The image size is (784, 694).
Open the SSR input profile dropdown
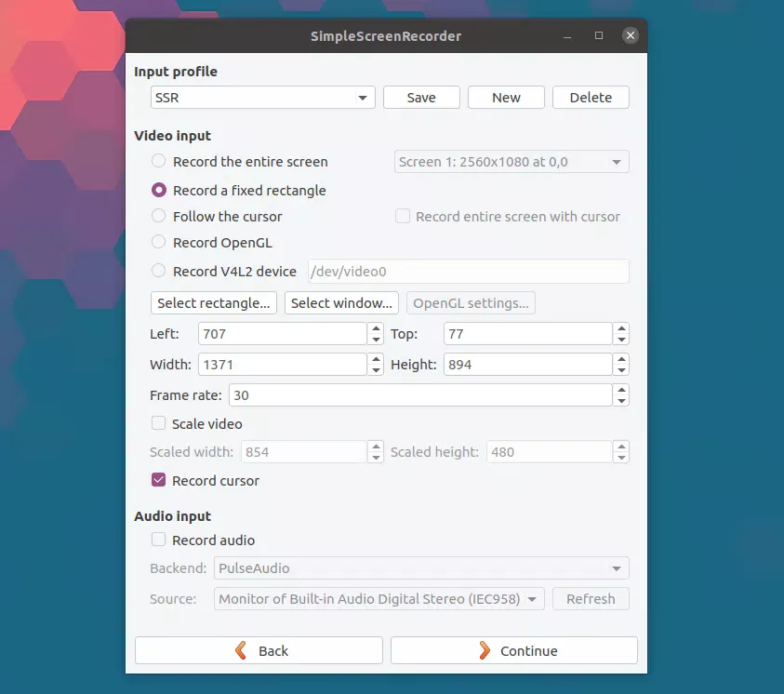(263, 98)
